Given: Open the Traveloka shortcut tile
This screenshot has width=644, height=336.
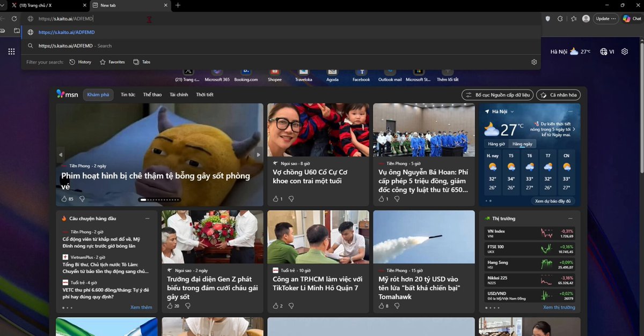Looking at the screenshot, I should [303, 74].
